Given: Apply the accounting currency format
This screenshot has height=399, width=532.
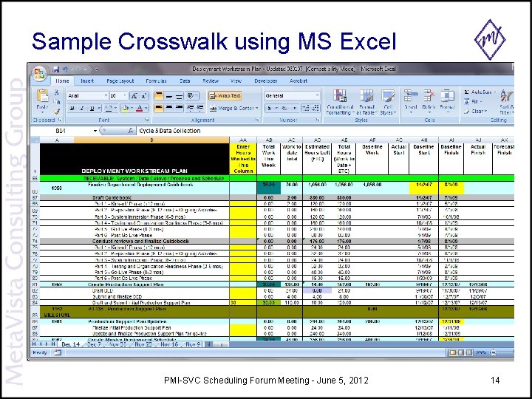Looking at the screenshot, I should click(x=271, y=108).
